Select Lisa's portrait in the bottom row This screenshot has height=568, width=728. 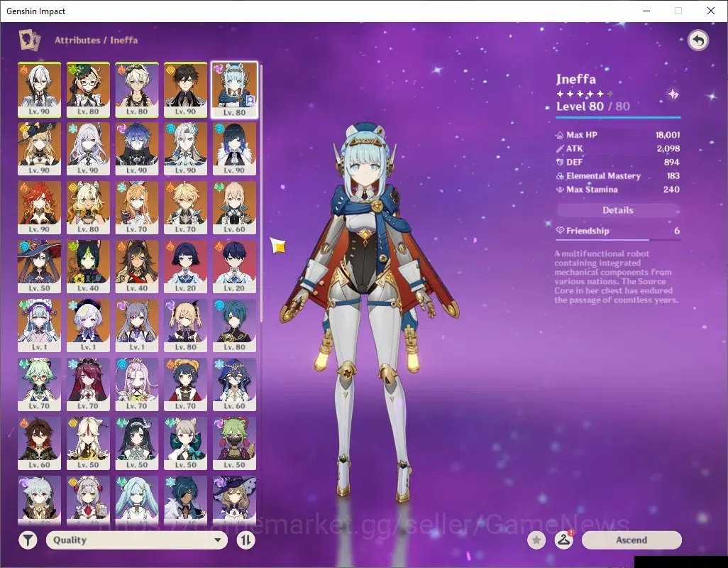[234, 501]
